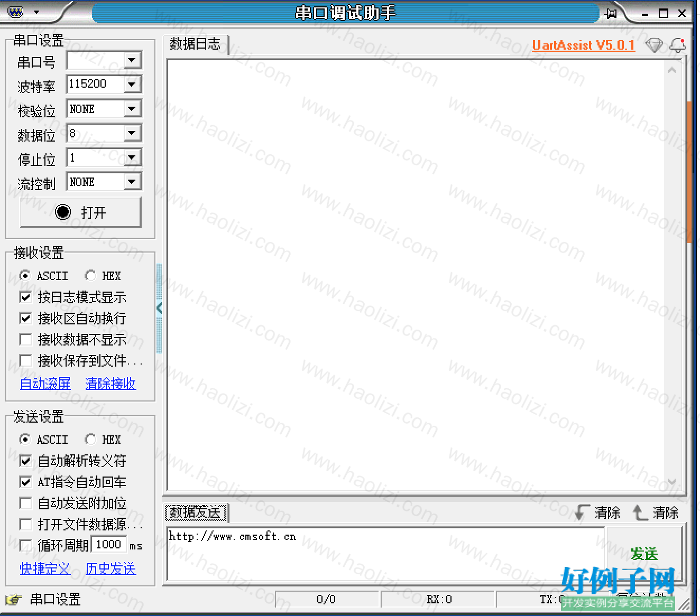The height and width of the screenshot is (616, 700).
Task: Click the 115200 baud rate value
Action: coord(88,84)
